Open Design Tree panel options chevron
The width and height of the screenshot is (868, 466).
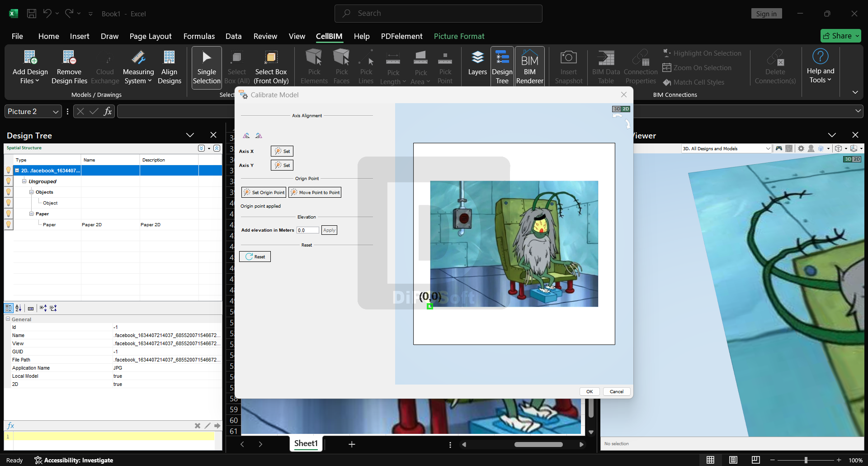[x=190, y=135]
